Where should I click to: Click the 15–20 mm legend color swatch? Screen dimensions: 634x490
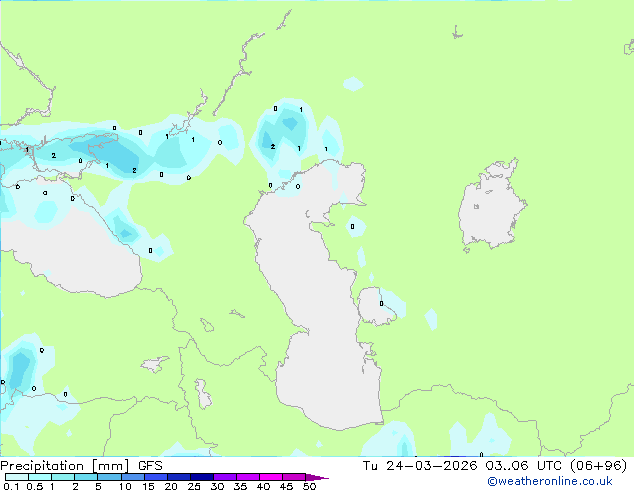pyautogui.click(x=156, y=477)
